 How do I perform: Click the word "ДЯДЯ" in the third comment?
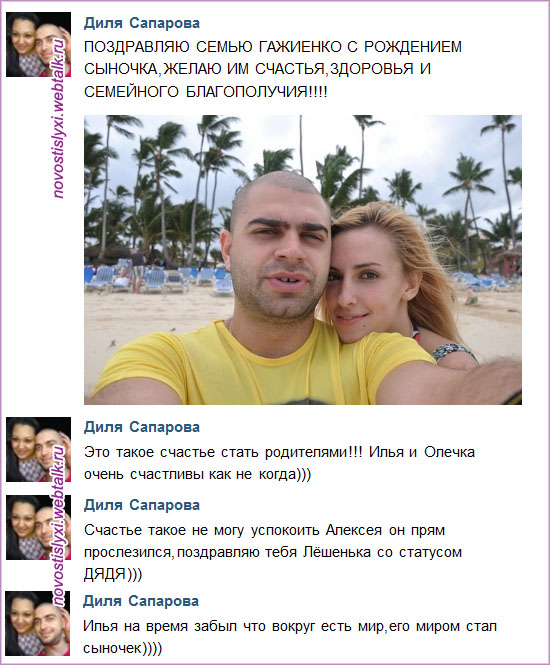point(105,575)
